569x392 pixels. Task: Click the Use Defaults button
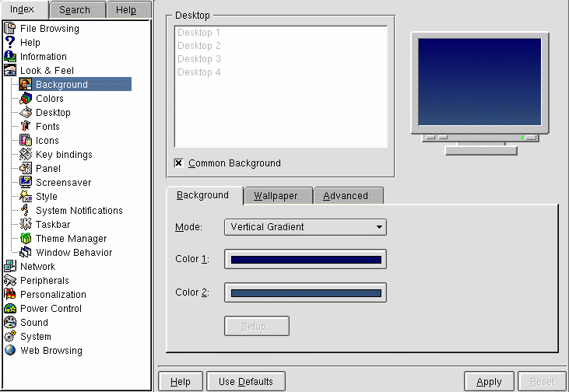(x=246, y=382)
